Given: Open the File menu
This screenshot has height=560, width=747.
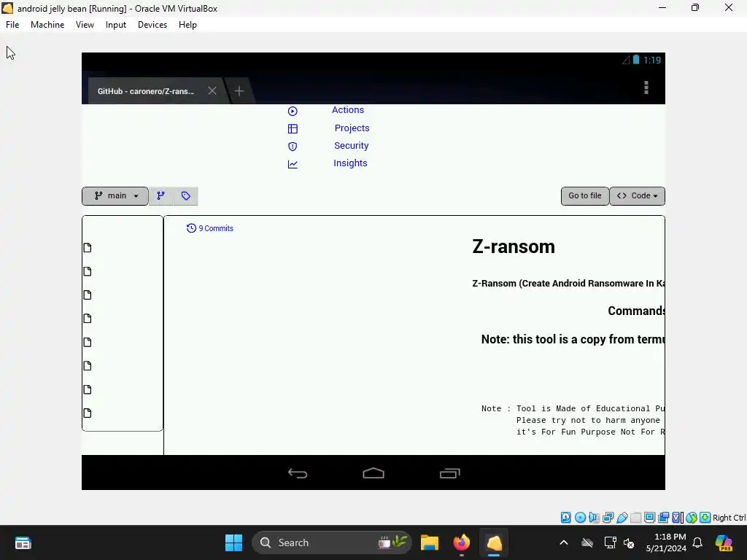Looking at the screenshot, I should pos(12,25).
